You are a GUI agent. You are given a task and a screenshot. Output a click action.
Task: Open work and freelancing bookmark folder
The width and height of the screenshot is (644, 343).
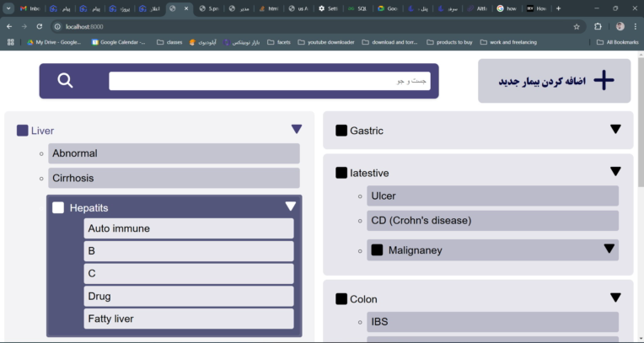(508, 42)
